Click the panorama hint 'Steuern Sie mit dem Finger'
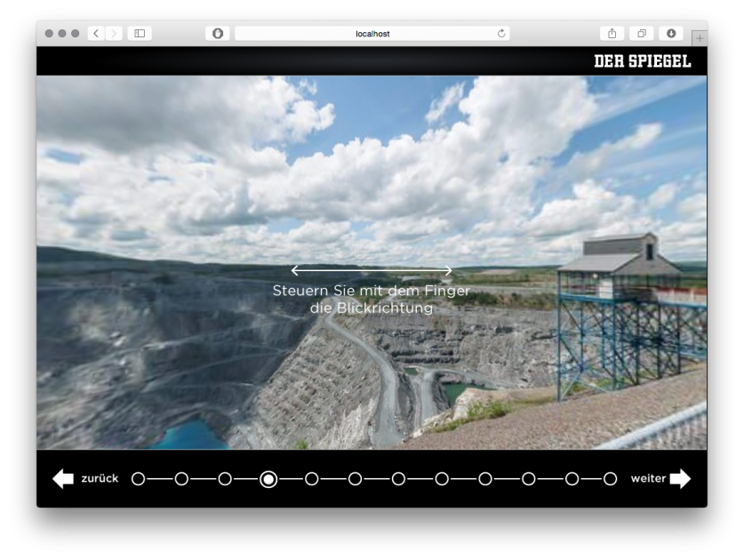Viewport: 744px width, 560px height. (x=371, y=291)
